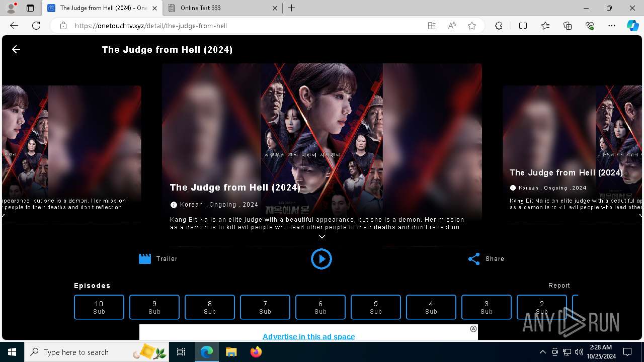Play the show with the blue play button
Viewport: 644px width, 362px height.
click(321, 259)
